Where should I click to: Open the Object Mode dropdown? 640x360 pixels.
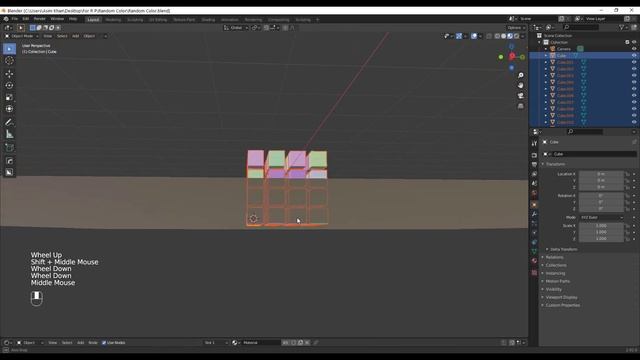click(21, 36)
